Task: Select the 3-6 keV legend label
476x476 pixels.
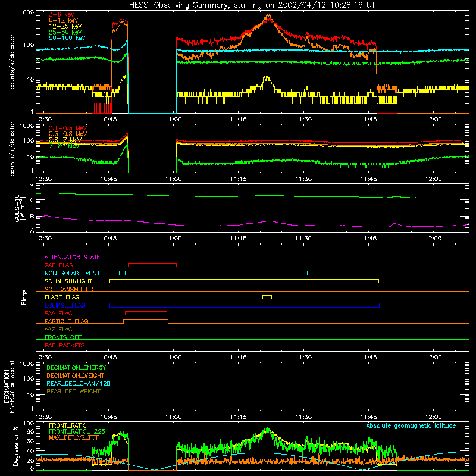Action: tap(61, 14)
